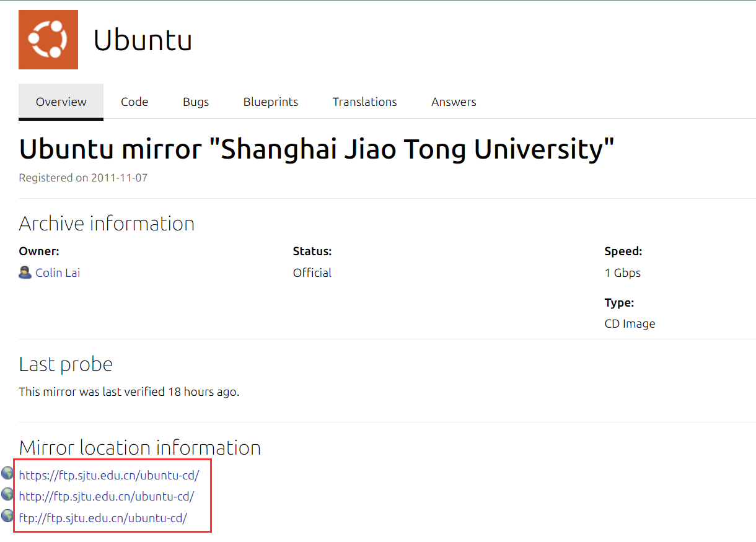Click the 'Status:' label
Screen dimensions: 756x542
312,251
